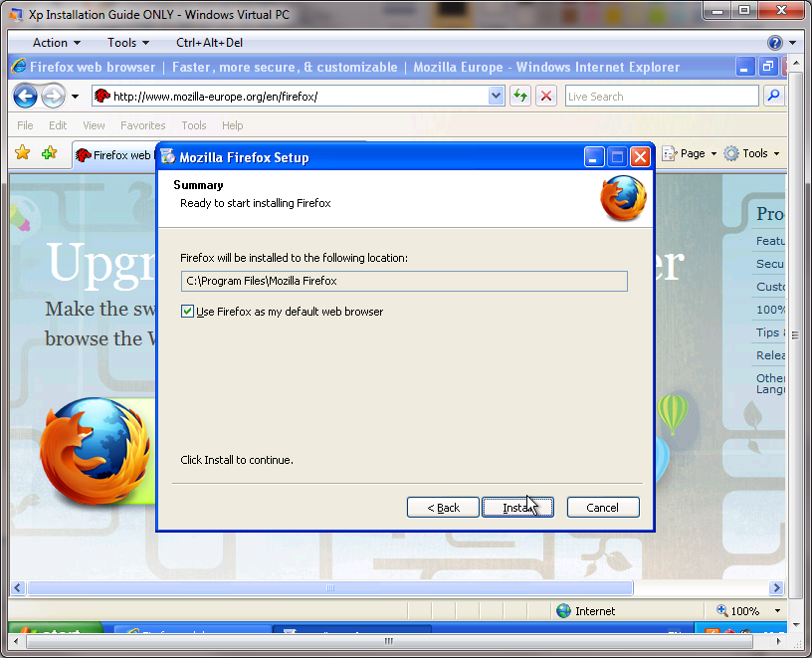Go back in Internet Explorer
The width and height of the screenshot is (812, 658).
25,96
